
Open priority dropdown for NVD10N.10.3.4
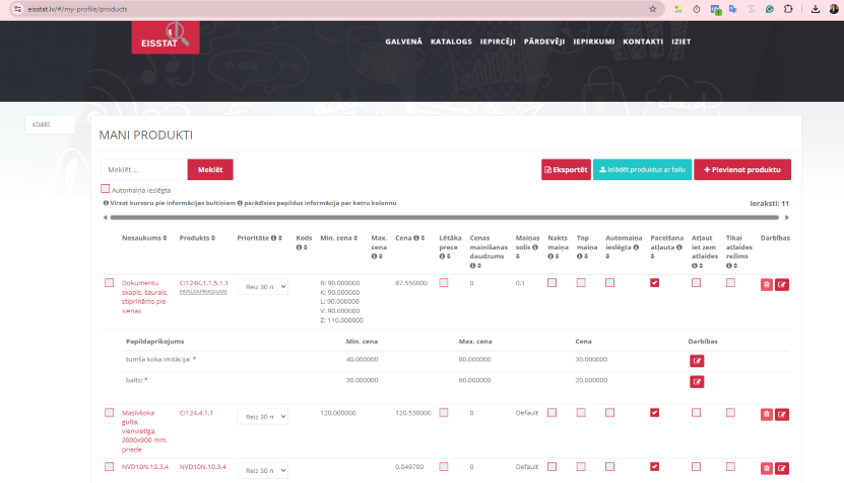click(x=262, y=470)
